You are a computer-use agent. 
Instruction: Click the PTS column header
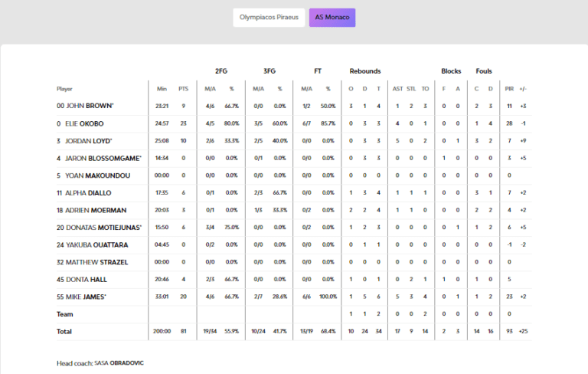[183, 89]
